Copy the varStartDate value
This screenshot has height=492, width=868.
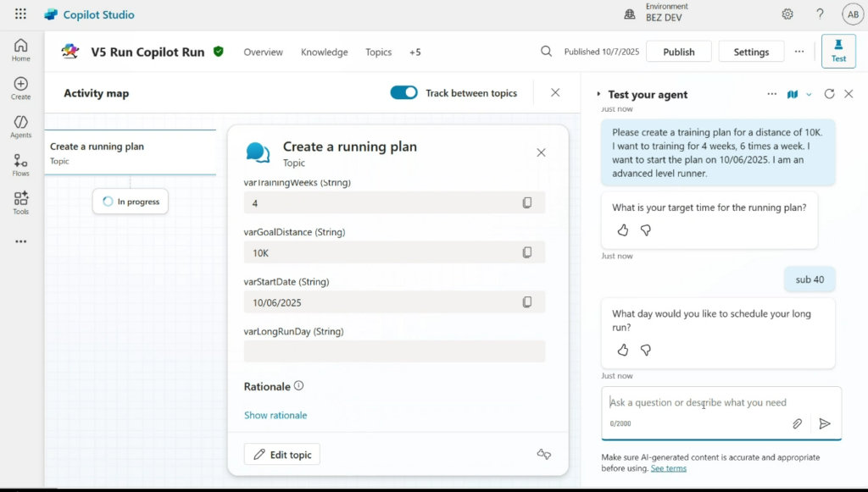527,302
